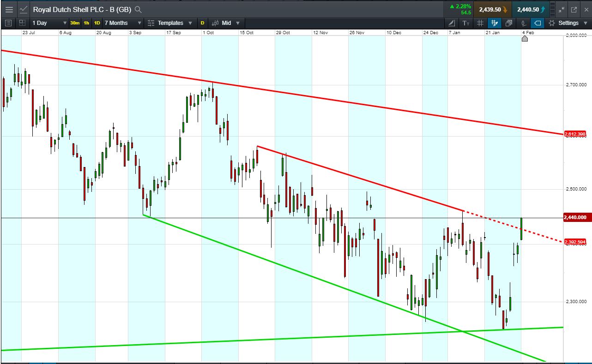Open the list panel icon
This screenshot has width=592, height=364.
[8, 23]
